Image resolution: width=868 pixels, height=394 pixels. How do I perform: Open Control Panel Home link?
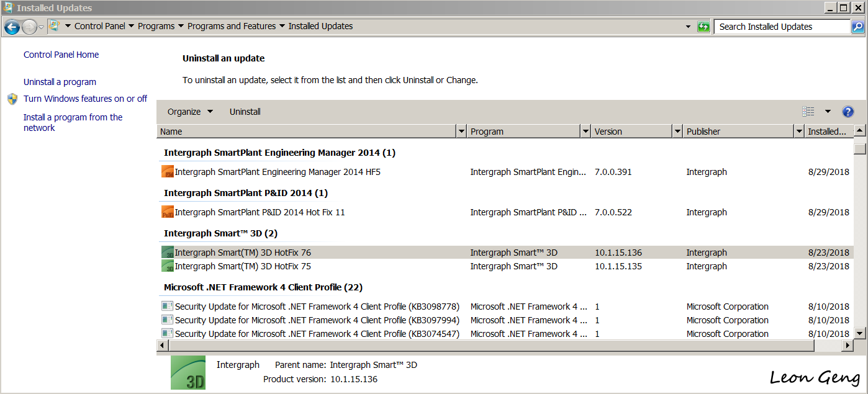pos(61,55)
